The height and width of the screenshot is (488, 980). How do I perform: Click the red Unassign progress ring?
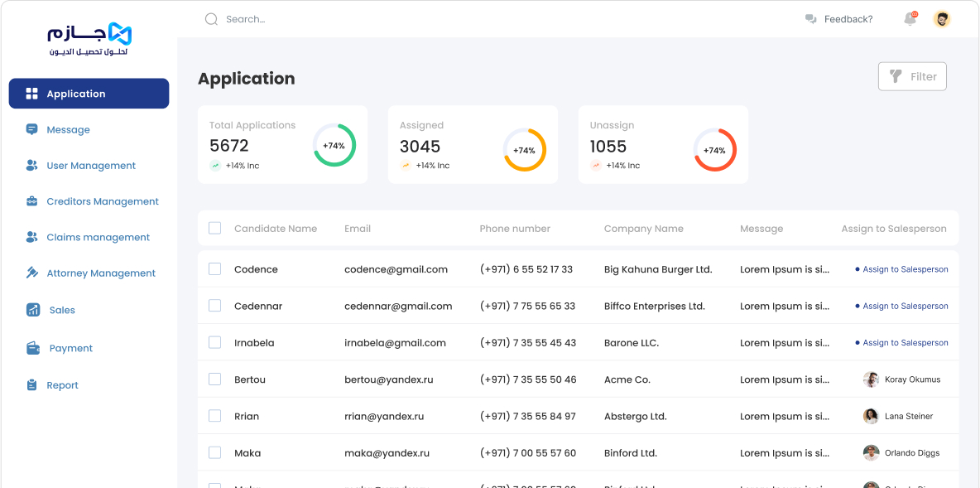tap(715, 150)
